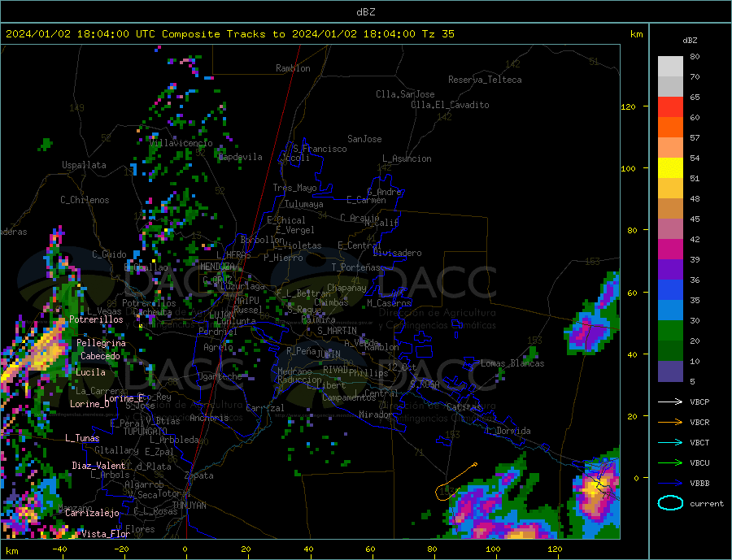Click the '-20' tick on the bottom axis
The image size is (732, 560).
[x=121, y=549]
